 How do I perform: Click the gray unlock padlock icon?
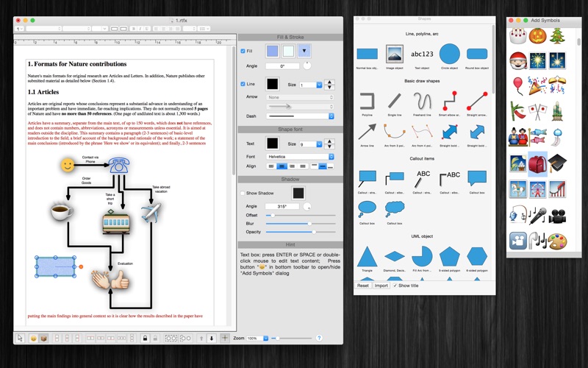155,339
